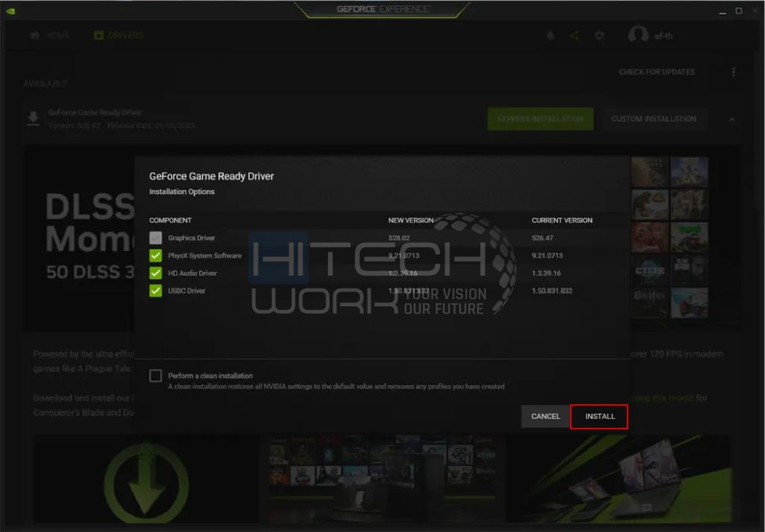Enable Perform a clean installation checkbox
Image resolution: width=765 pixels, height=532 pixels.
click(x=155, y=375)
